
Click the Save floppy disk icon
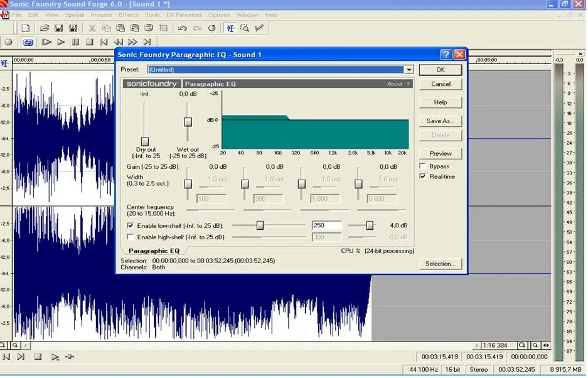coord(58,28)
